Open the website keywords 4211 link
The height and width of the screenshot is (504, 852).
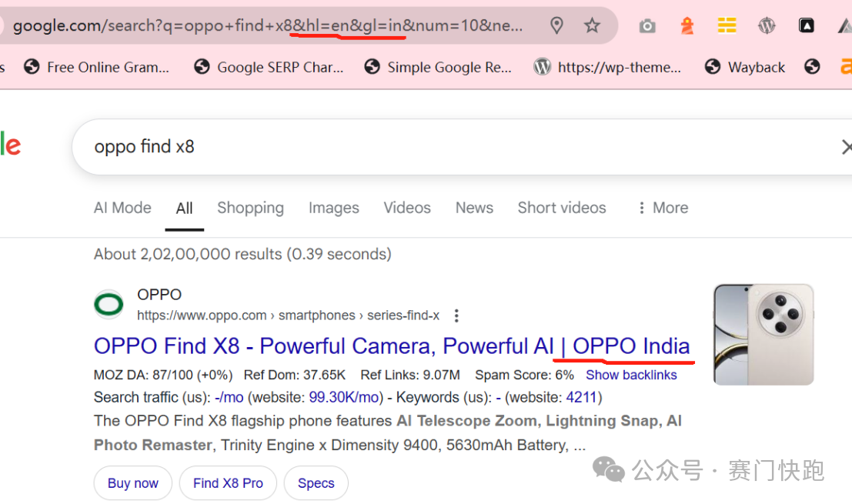click(x=581, y=398)
